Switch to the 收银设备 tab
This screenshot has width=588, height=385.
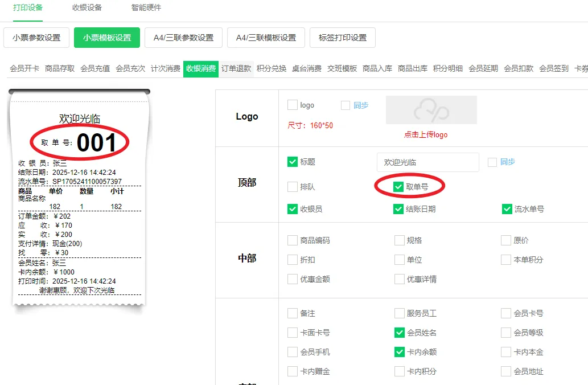(87, 8)
